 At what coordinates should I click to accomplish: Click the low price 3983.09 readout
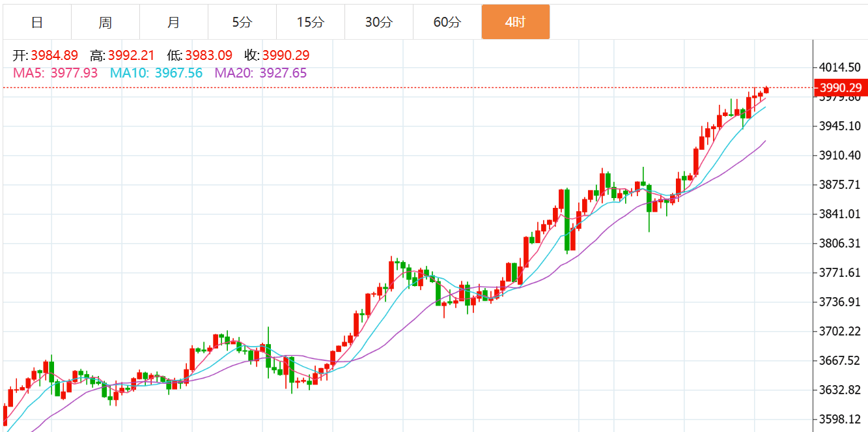pos(208,56)
